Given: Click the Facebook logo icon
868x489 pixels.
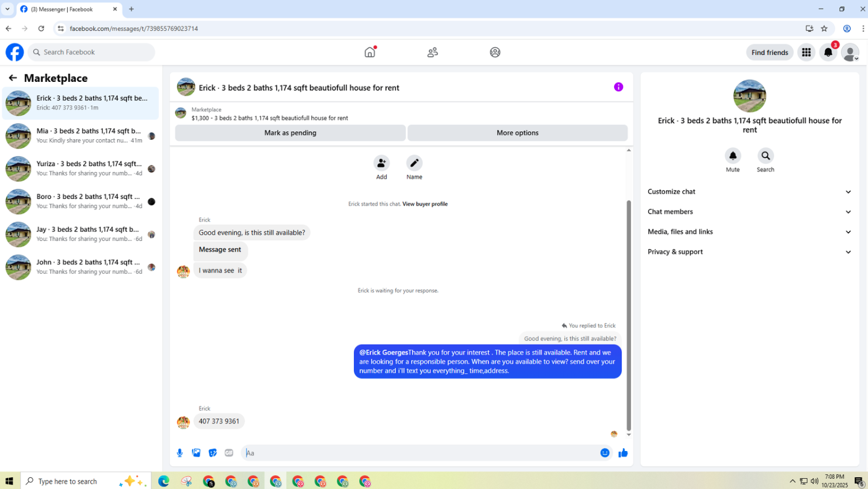Looking at the screenshot, I should pos(15,52).
